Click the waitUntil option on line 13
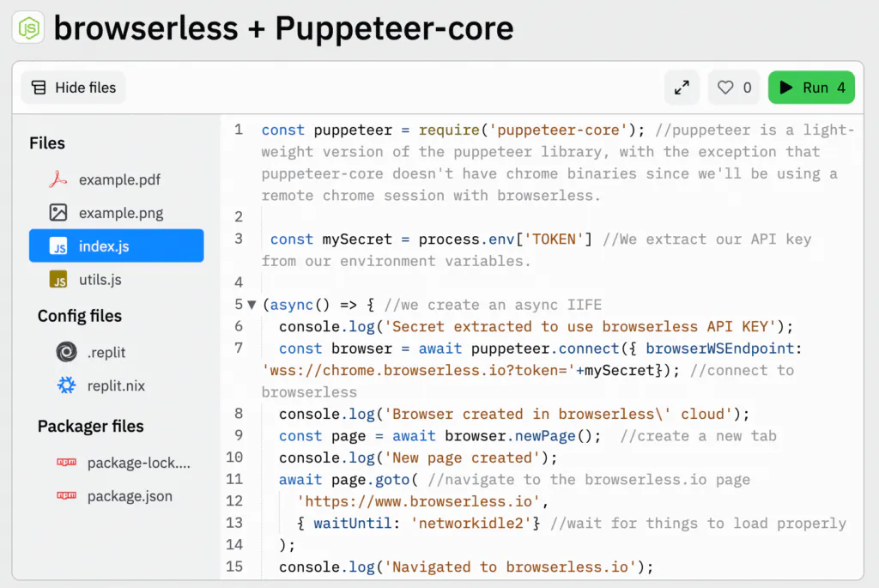Screen dimensions: 879x588 pos(352,524)
